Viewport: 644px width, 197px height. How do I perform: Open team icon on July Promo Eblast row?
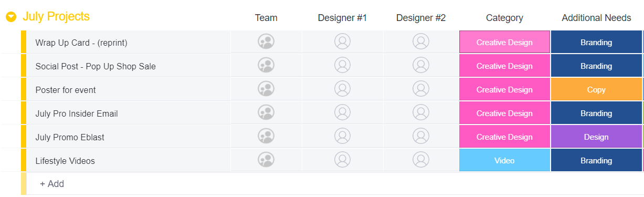(266, 136)
